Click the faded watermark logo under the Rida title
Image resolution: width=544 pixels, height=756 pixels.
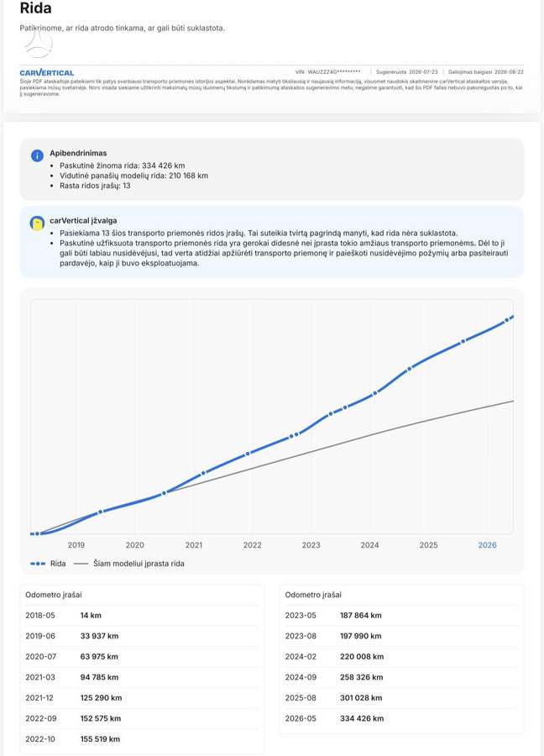tap(38, 43)
